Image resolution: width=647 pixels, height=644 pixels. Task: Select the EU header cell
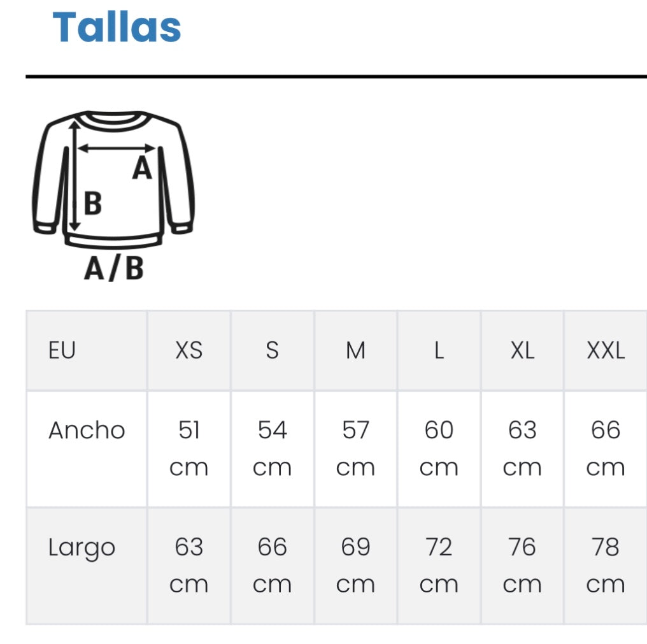pyautogui.click(x=62, y=350)
